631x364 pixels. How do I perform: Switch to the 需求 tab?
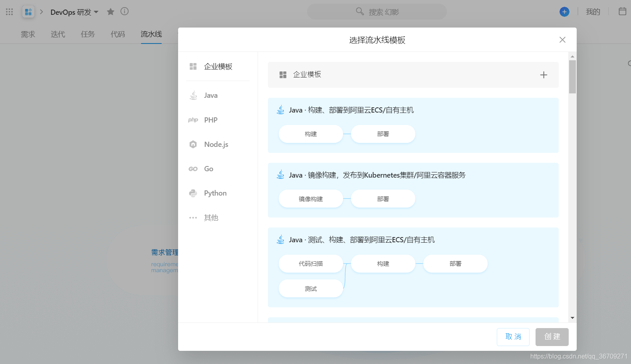coord(28,34)
